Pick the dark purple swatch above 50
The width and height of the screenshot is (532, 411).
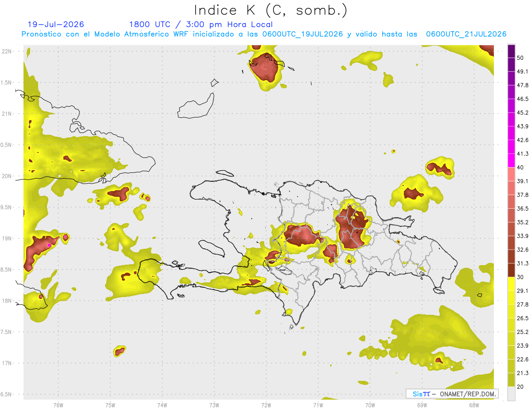coord(511,51)
